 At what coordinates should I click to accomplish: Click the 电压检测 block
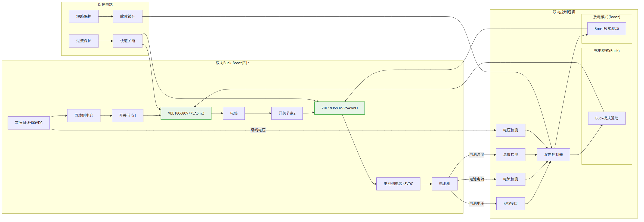pyautogui.click(x=510, y=130)
